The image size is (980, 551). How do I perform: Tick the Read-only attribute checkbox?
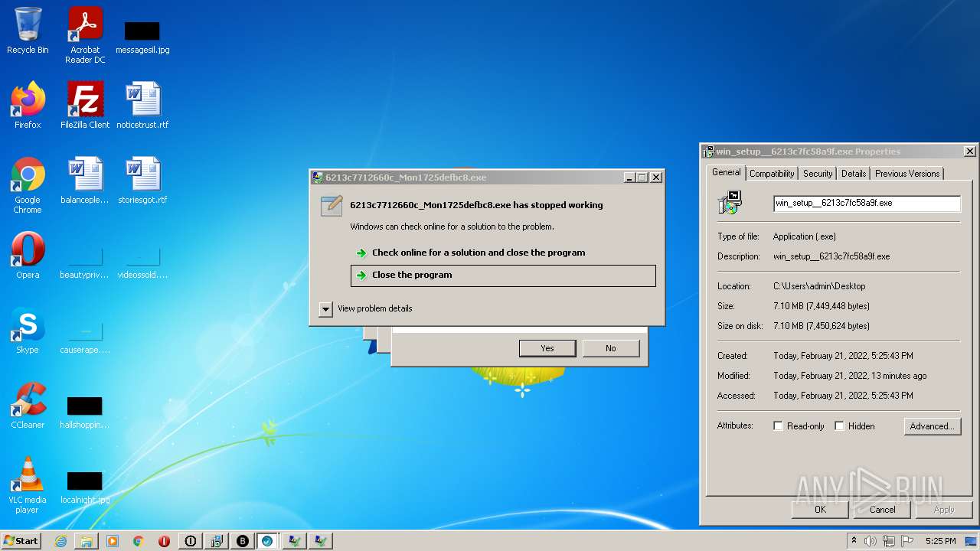778,426
